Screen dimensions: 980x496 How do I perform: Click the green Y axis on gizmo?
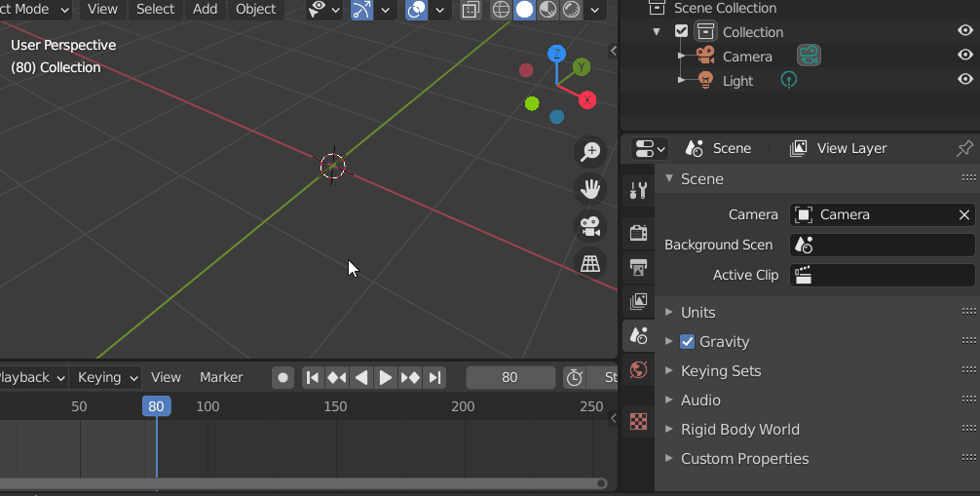[x=582, y=67]
